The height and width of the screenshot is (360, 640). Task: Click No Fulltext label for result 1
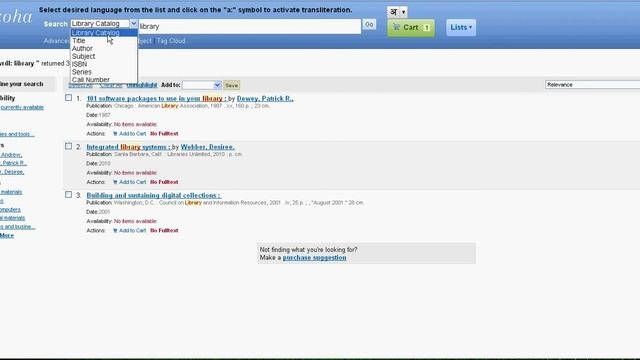164,134
